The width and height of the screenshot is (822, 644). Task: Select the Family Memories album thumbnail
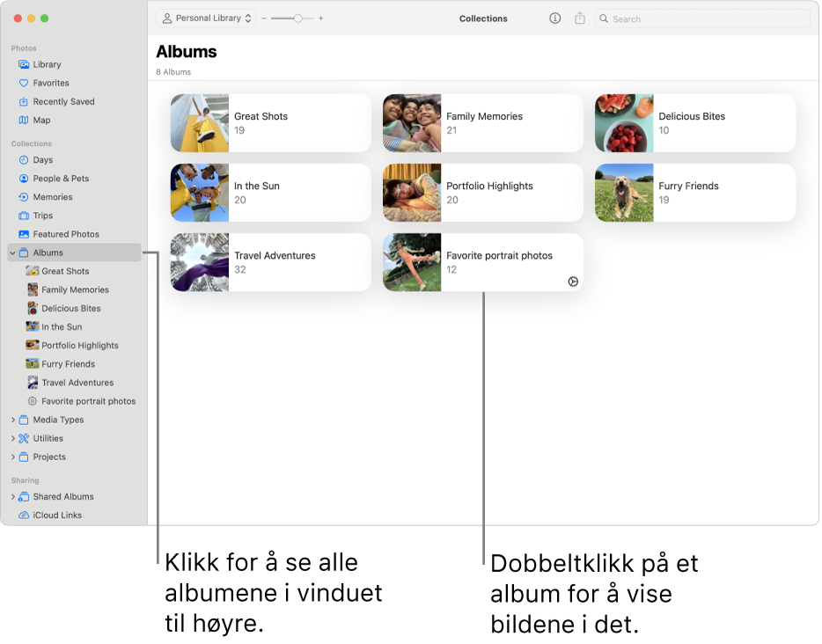tap(412, 123)
